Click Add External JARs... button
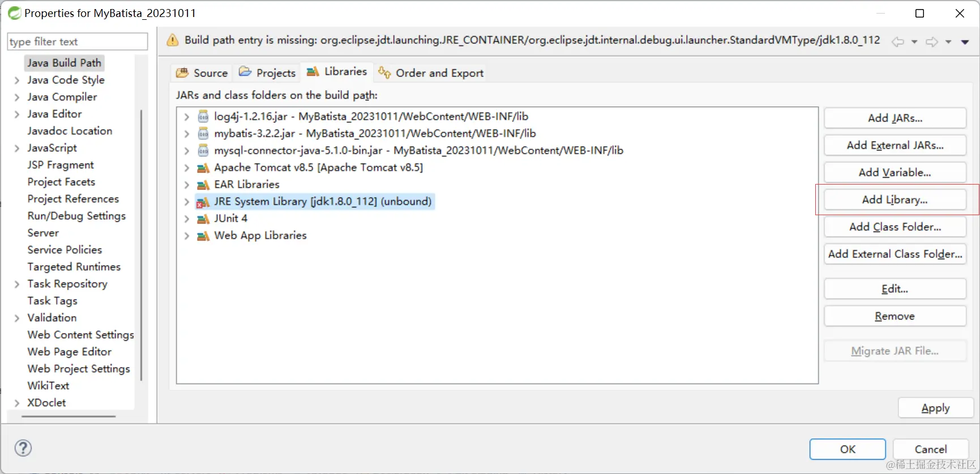Viewport: 980px width, 474px height. pos(895,145)
